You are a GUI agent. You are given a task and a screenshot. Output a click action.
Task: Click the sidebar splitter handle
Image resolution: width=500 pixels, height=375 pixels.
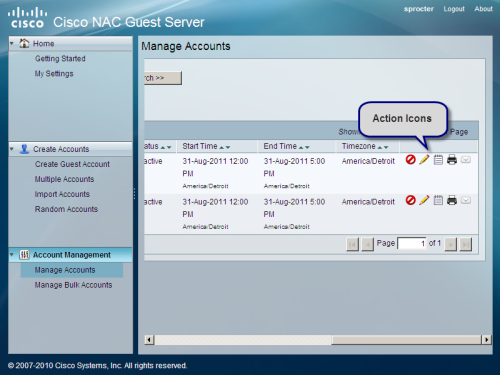(135, 194)
